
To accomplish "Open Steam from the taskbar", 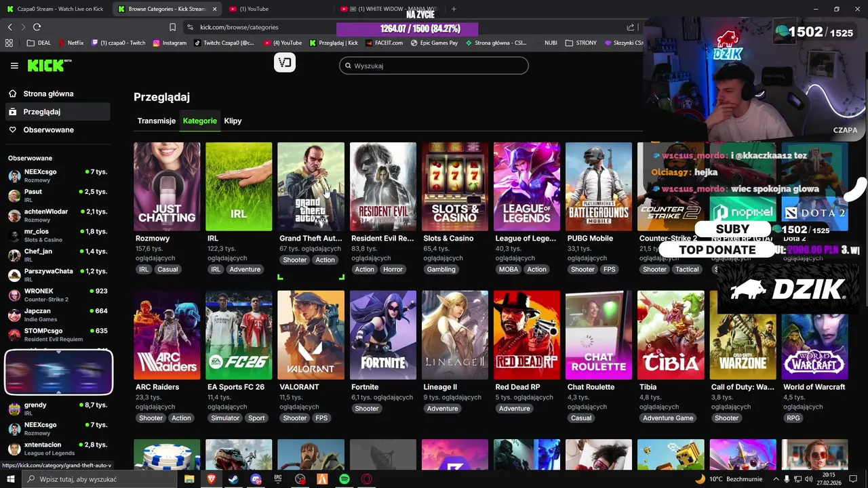I will pyautogui.click(x=233, y=479).
